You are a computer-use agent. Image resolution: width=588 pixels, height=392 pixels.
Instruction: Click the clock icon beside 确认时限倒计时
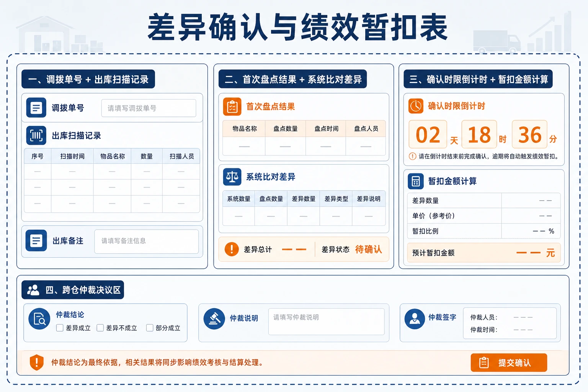click(x=416, y=106)
